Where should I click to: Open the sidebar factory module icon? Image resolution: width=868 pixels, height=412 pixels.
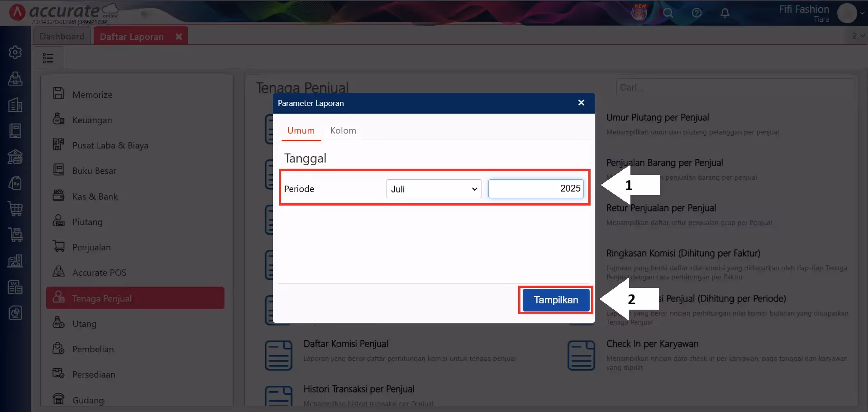point(15,261)
